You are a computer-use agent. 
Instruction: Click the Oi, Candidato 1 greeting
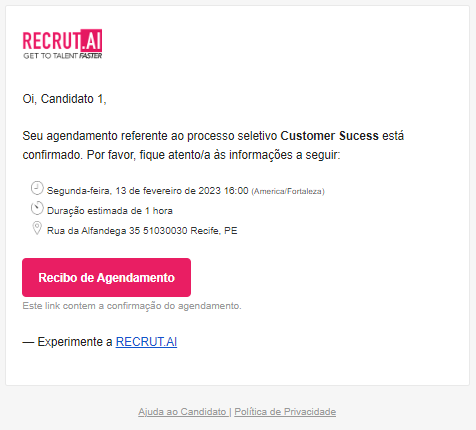pyautogui.click(x=64, y=99)
